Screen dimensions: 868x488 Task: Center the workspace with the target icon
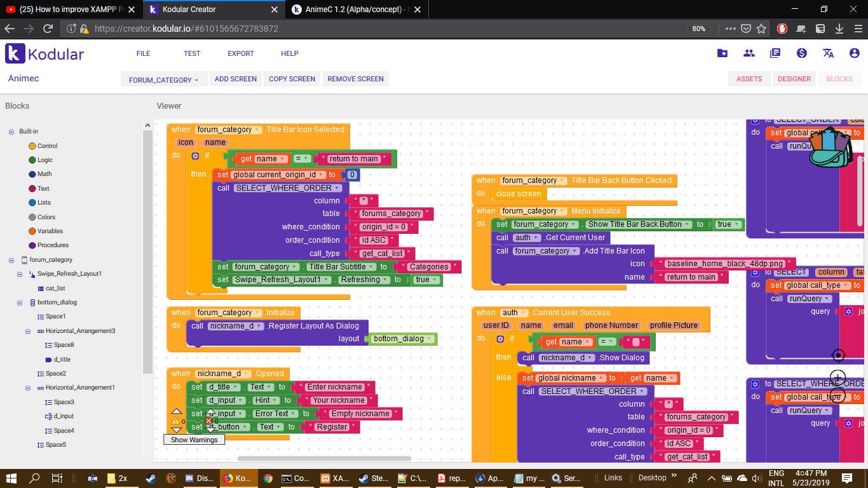coord(838,355)
